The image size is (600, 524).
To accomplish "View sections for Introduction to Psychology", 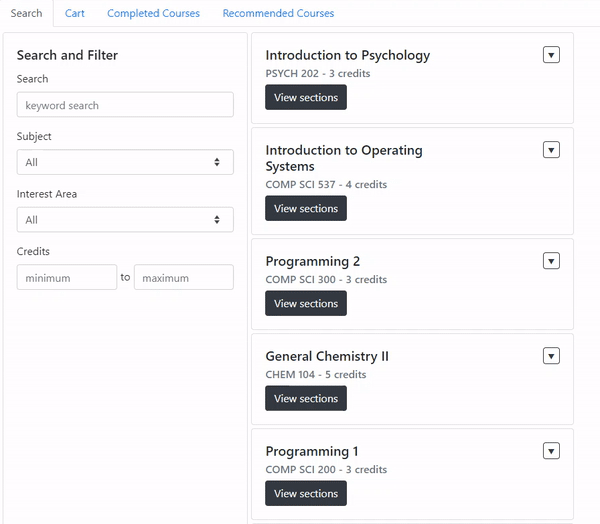I will (x=306, y=97).
